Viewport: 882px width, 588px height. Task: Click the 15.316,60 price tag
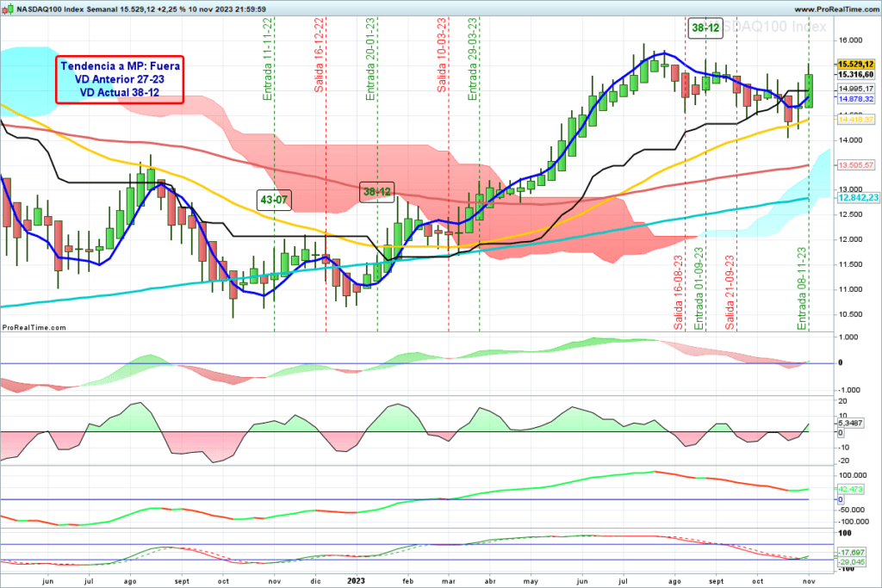[x=855, y=74]
